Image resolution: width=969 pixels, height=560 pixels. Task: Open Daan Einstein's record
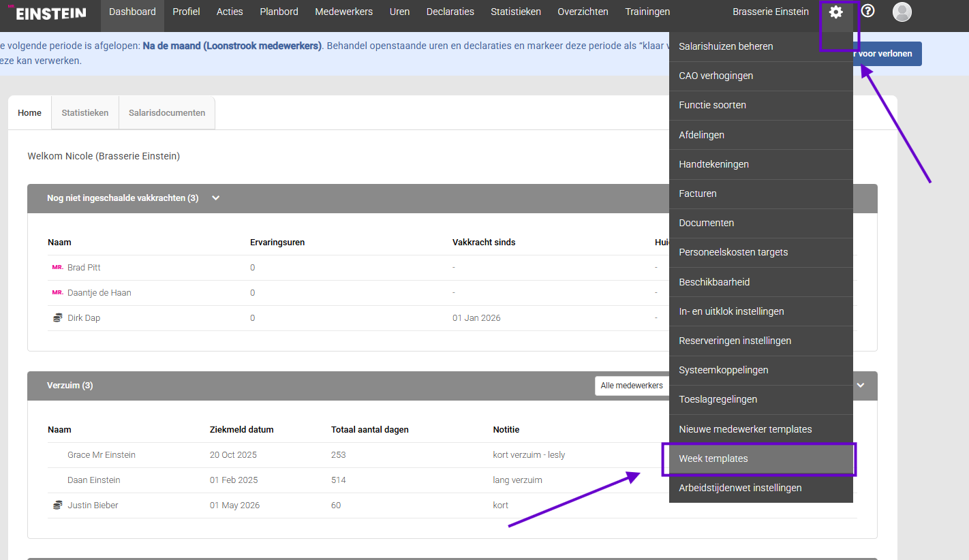pos(94,480)
